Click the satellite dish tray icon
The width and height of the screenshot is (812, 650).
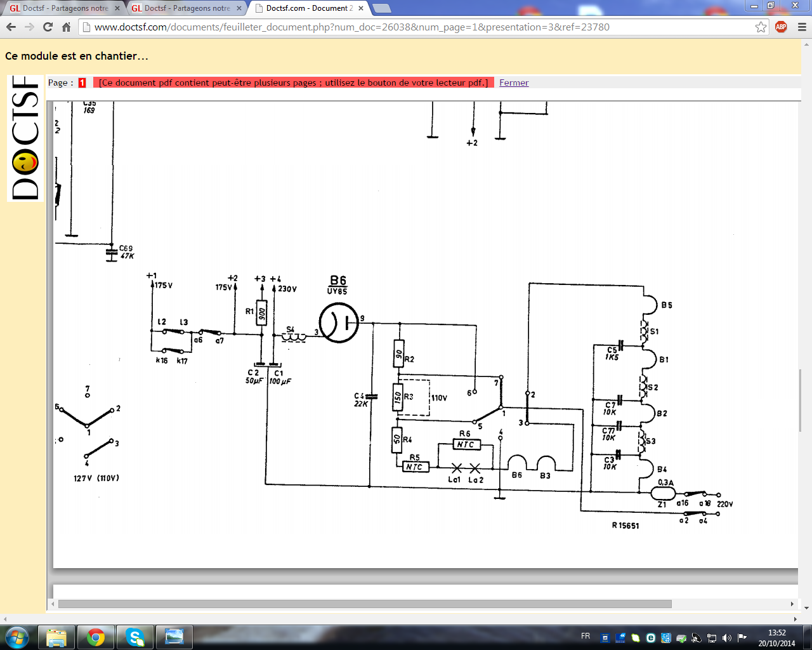[x=697, y=638]
